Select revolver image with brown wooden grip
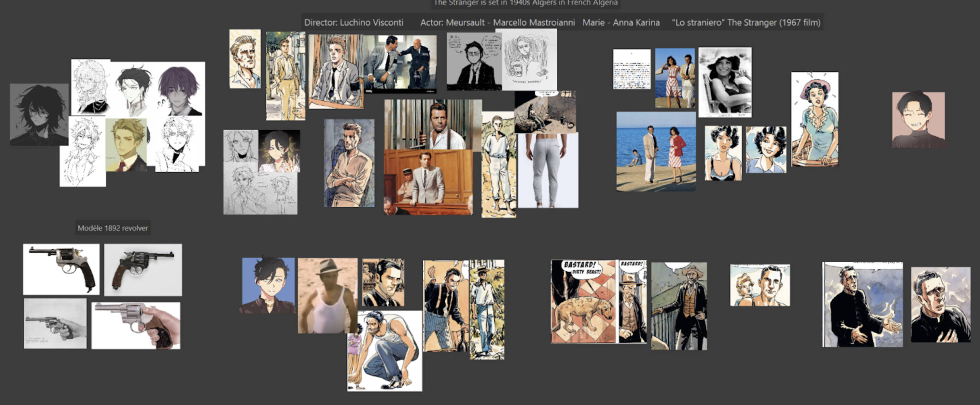 143,270
